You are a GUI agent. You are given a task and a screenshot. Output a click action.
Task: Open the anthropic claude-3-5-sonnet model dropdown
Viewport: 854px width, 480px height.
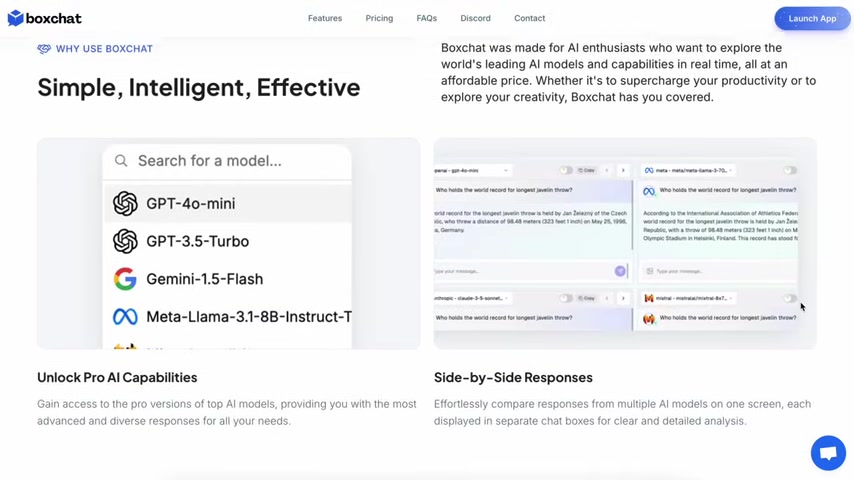point(472,298)
